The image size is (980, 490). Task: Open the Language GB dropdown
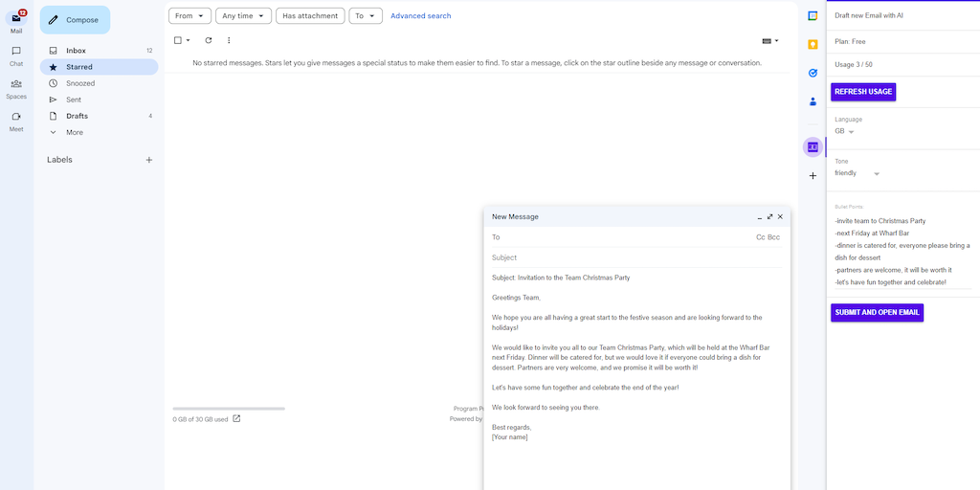click(844, 131)
